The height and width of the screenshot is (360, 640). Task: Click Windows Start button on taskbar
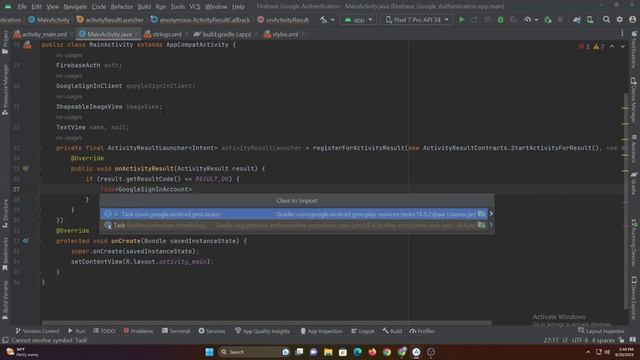point(209,352)
